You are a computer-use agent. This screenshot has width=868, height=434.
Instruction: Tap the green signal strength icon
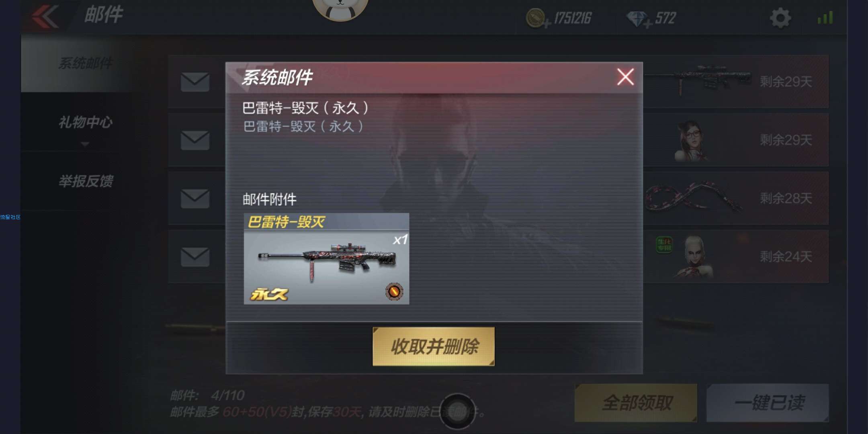[825, 18]
